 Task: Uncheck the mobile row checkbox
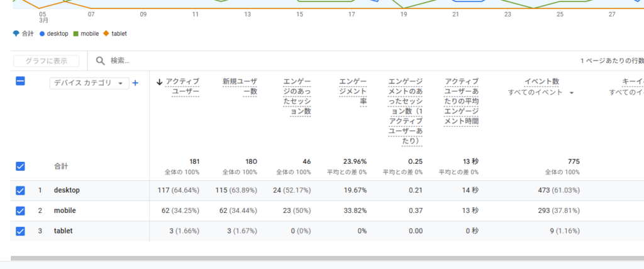20,210
